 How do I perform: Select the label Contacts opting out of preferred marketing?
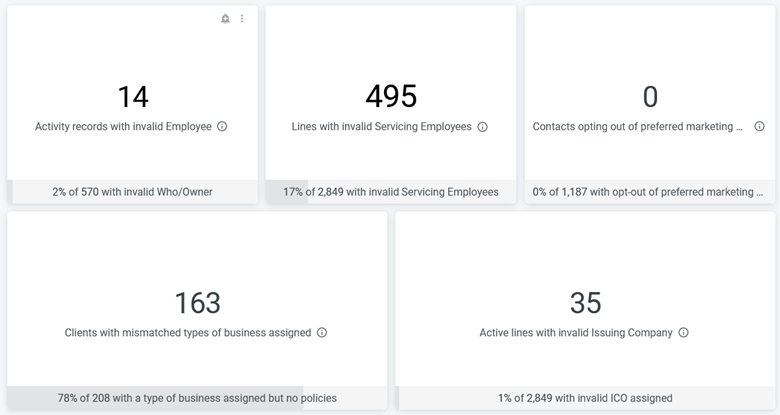638,126
